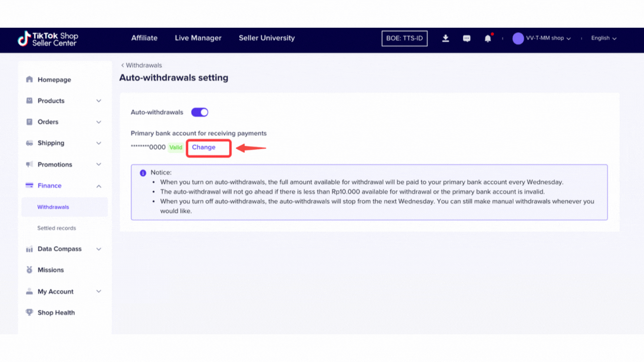Click the Auto-withdrawals label beside the switch
644x362 pixels.
[157, 112]
